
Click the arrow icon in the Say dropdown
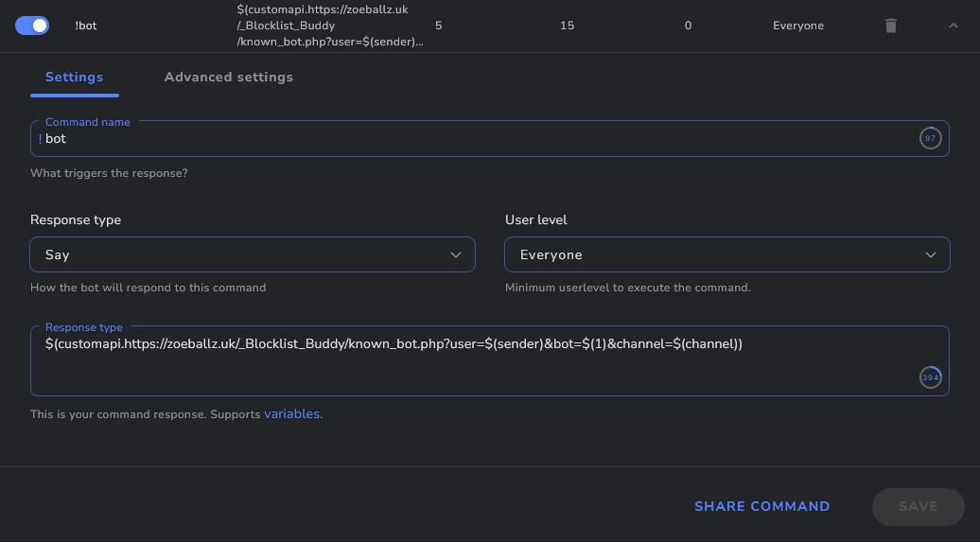click(456, 254)
